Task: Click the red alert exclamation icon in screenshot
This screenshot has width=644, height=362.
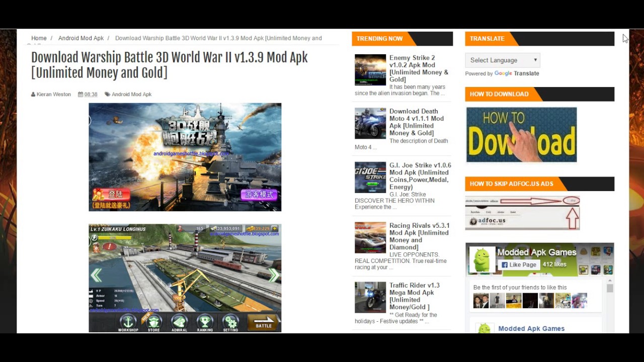Action: tap(110, 247)
